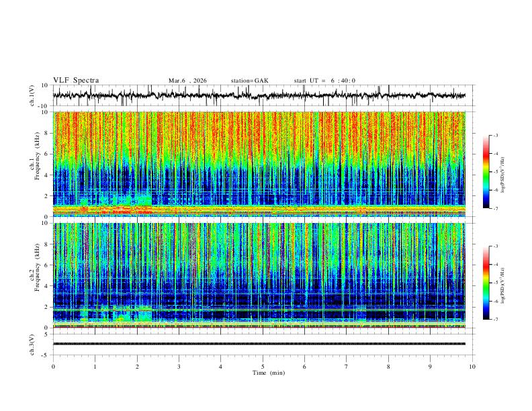Screen dimensions: 532x411
Task: Click the "ch.3(V)" axis label
Action: (x=32, y=345)
